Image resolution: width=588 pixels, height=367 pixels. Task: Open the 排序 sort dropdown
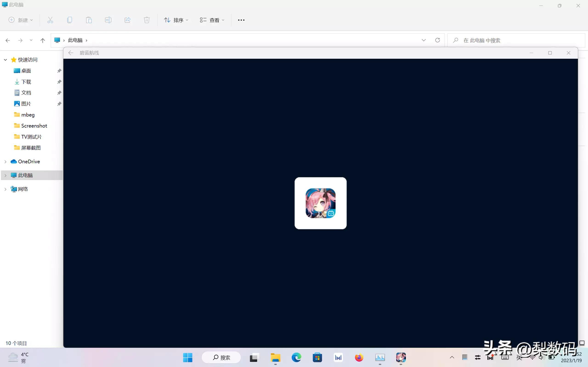pos(176,20)
